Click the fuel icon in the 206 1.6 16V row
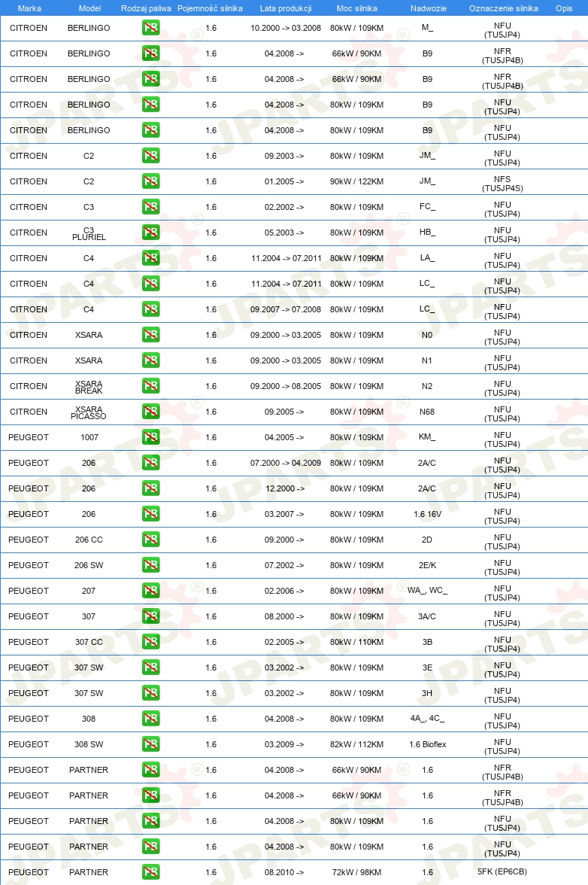 (150, 513)
